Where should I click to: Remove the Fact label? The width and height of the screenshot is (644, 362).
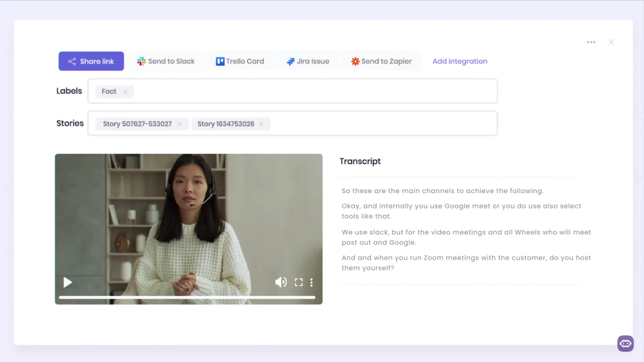click(125, 91)
